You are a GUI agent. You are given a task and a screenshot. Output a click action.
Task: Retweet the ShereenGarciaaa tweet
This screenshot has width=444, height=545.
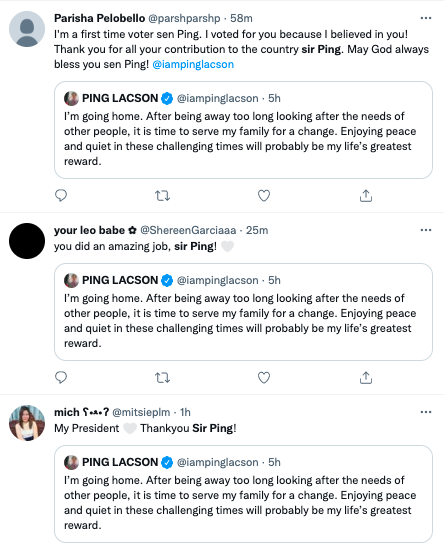pyautogui.click(x=162, y=378)
